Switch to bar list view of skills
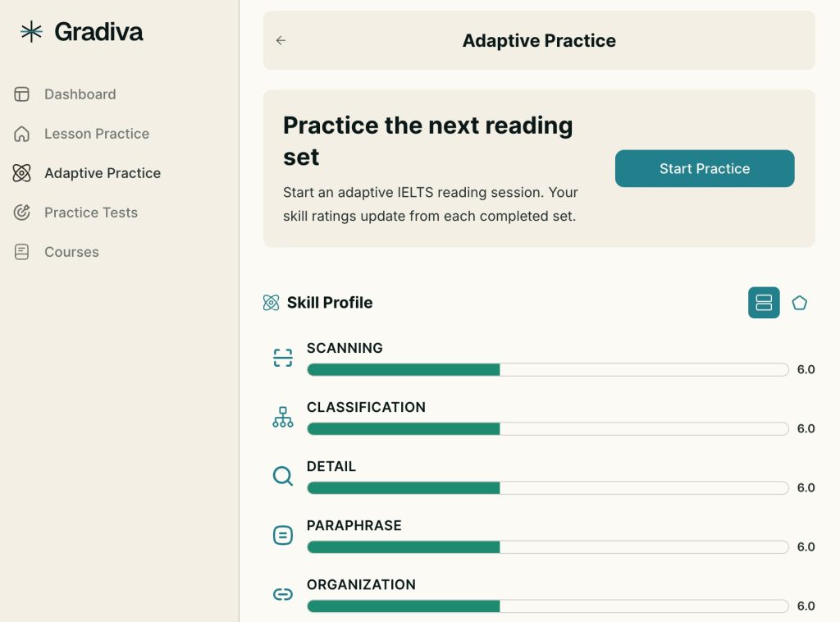The height and width of the screenshot is (622, 840). pos(764,303)
